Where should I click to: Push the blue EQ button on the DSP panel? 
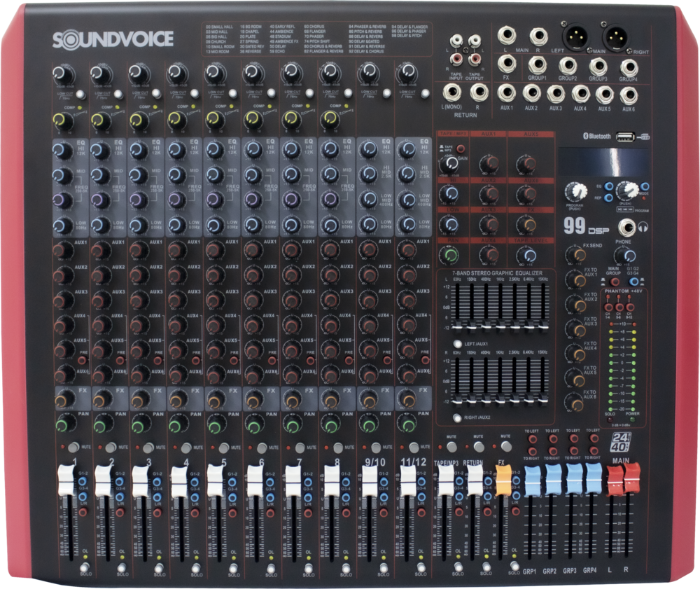click(608, 187)
